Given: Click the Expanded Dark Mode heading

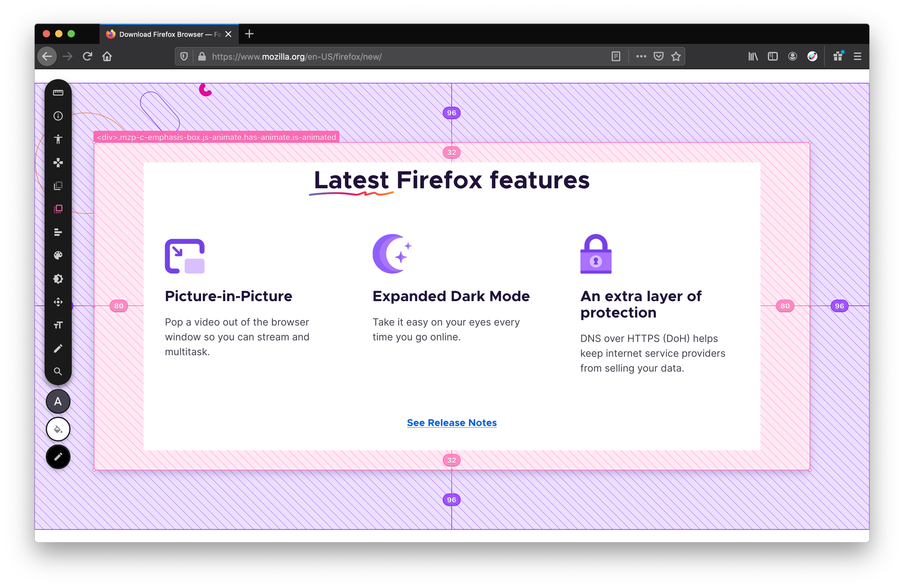Looking at the screenshot, I should click(451, 296).
